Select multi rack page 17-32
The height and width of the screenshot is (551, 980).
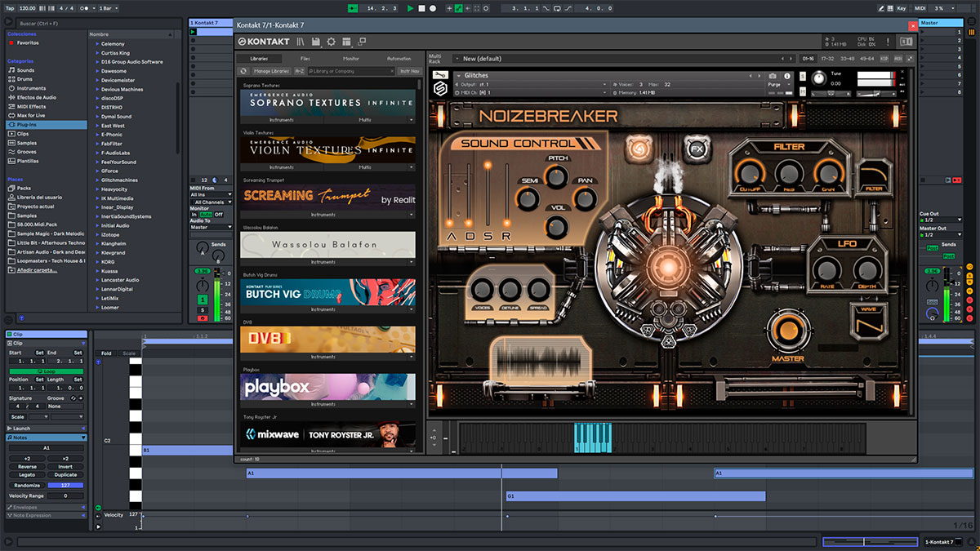pyautogui.click(x=827, y=59)
